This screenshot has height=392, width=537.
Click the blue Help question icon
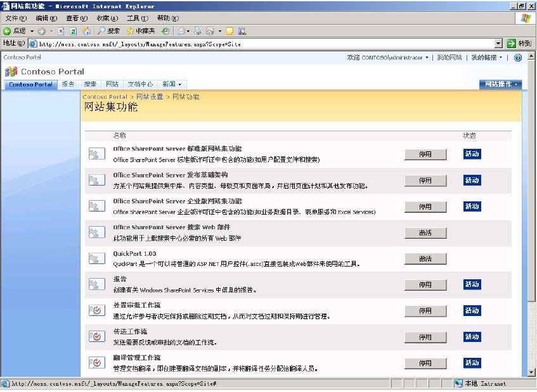(x=518, y=58)
